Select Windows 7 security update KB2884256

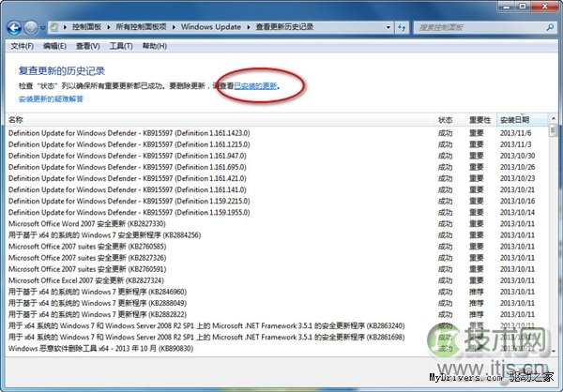pyautogui.click(x=104, y=235)
